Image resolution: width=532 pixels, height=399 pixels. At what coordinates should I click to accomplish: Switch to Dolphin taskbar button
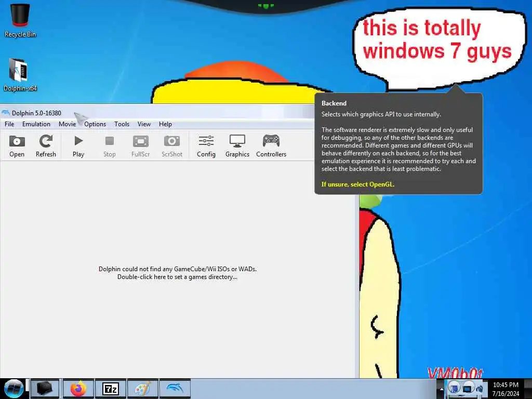point(175,389)
